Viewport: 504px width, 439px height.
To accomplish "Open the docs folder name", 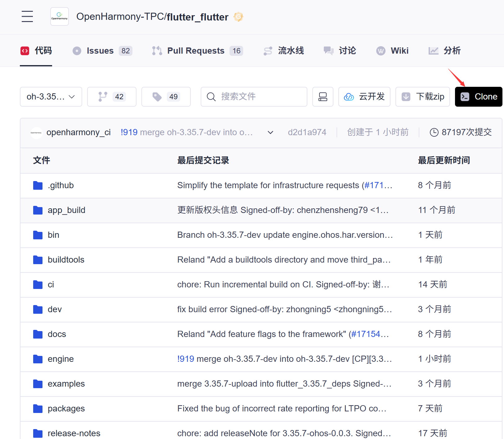I will 57,334.
